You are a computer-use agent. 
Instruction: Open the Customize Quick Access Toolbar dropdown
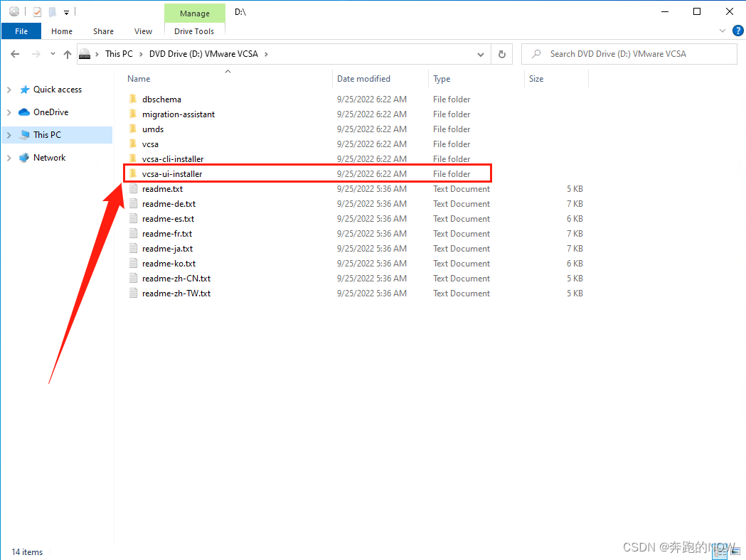point(67,13)
